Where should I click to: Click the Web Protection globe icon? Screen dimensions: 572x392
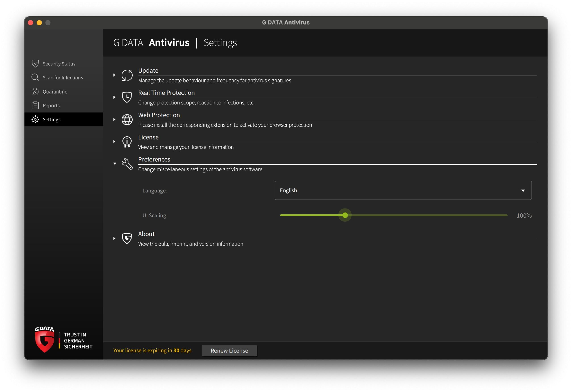click(127, 120)
